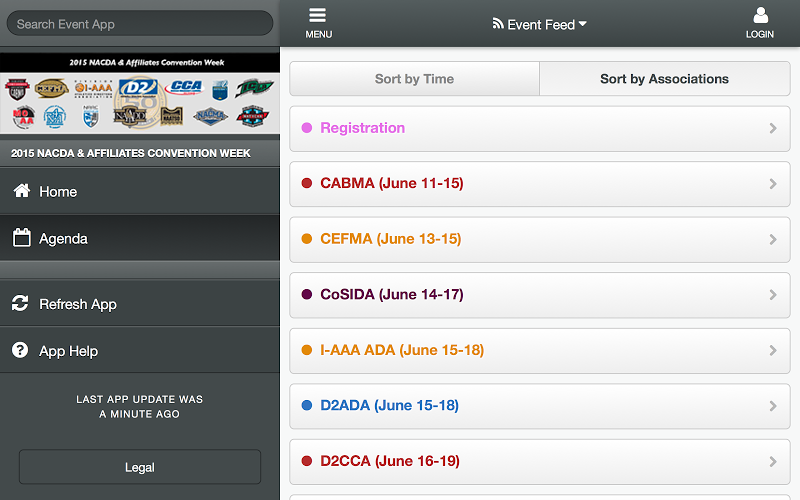800x500 pixels.
Task: Switch to Sort by Time tab
Action: (414, 79)
